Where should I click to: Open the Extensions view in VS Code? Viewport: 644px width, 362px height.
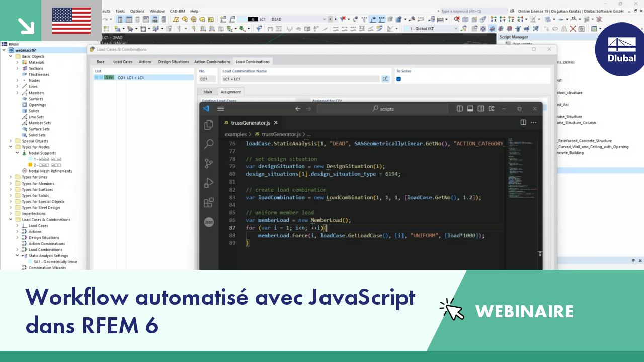[x=208, y=202]
